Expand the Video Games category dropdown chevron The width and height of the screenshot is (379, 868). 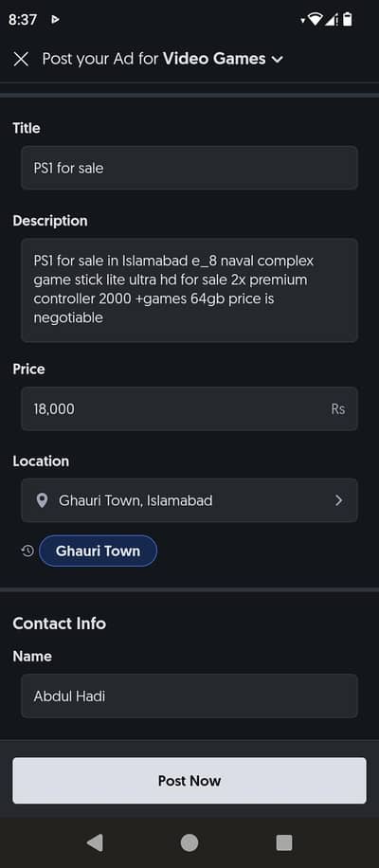tap(278, 60)
